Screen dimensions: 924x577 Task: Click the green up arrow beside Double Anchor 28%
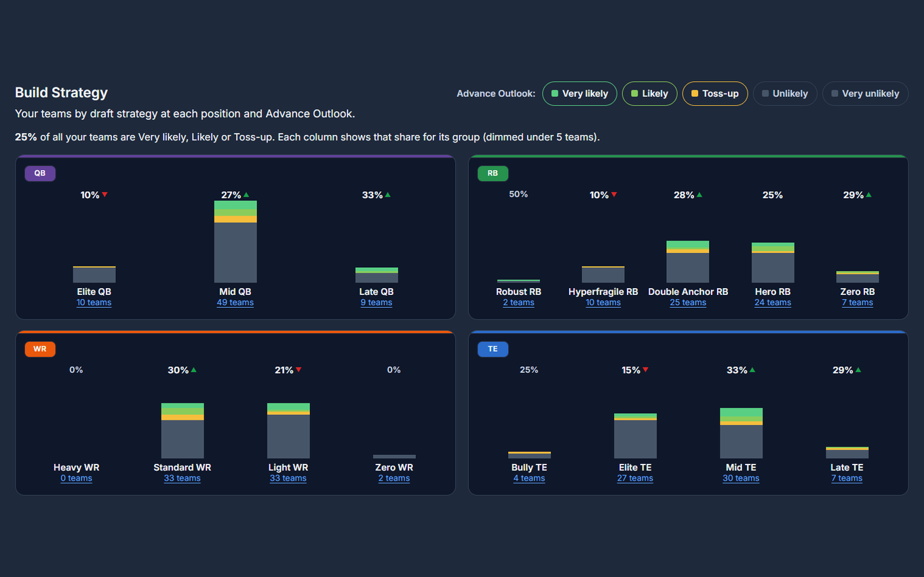[699, 195]
